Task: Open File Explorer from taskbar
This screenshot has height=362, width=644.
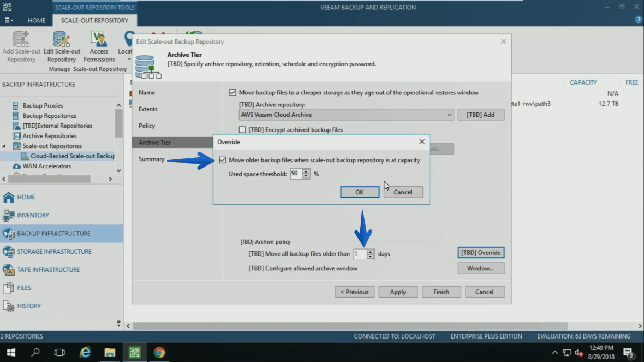Action: pyautogui.click(x=110, y=353)
